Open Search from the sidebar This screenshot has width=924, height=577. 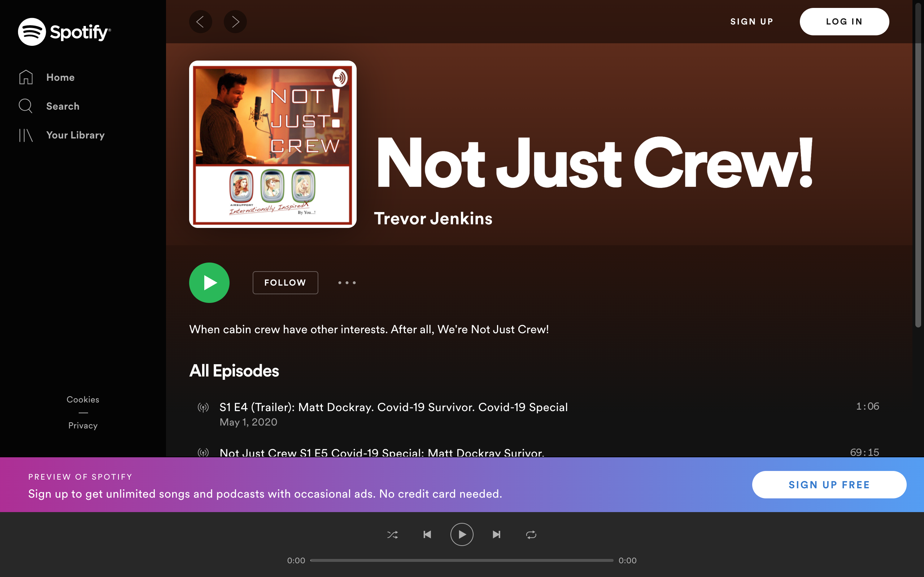click(x=62, y=106)
